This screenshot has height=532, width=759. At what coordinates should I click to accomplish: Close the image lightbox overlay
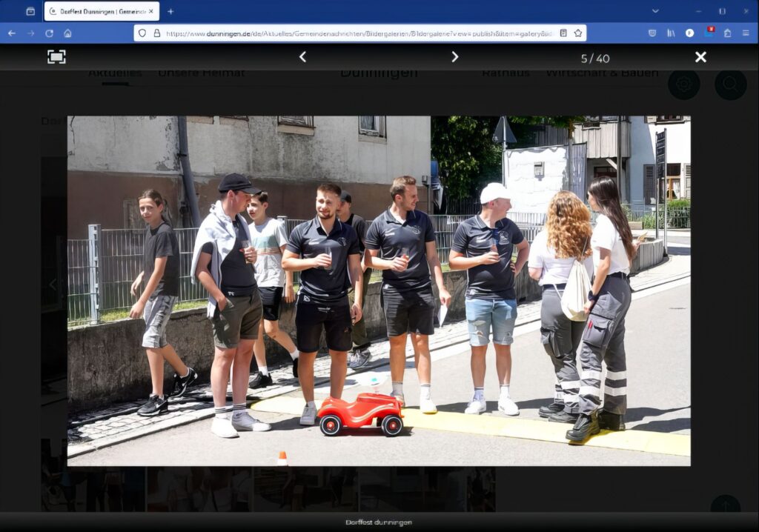pos(700,57)
